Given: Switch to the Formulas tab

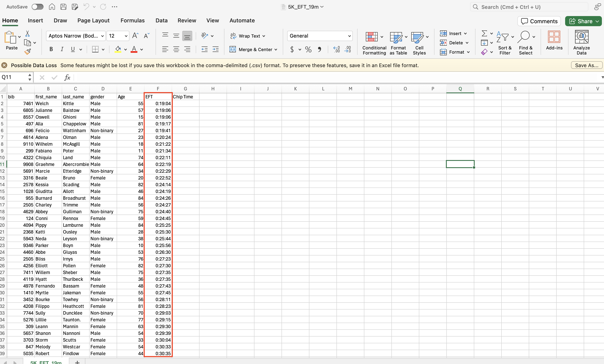Looking at the screenshot, I should pyautogui.click(x=132, y=20).
